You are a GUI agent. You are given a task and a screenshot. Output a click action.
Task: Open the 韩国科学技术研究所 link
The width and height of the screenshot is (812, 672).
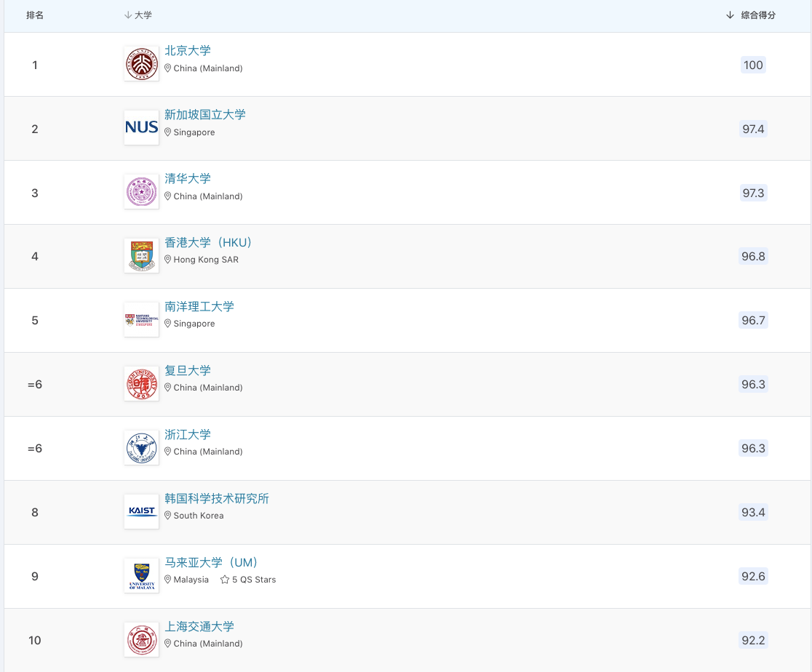point(217,499)
